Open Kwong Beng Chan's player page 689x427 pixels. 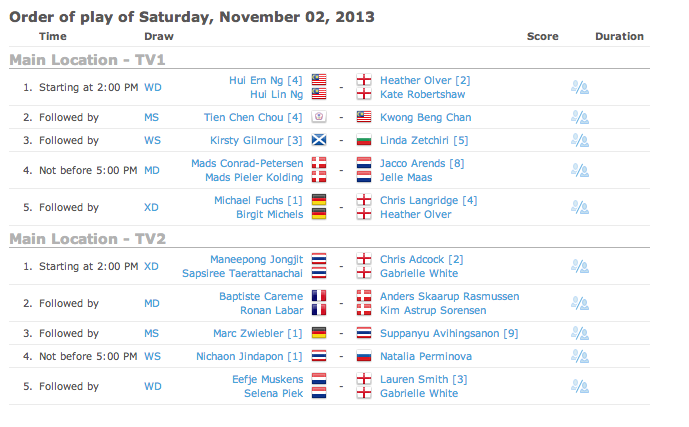[x=425, y=117]
